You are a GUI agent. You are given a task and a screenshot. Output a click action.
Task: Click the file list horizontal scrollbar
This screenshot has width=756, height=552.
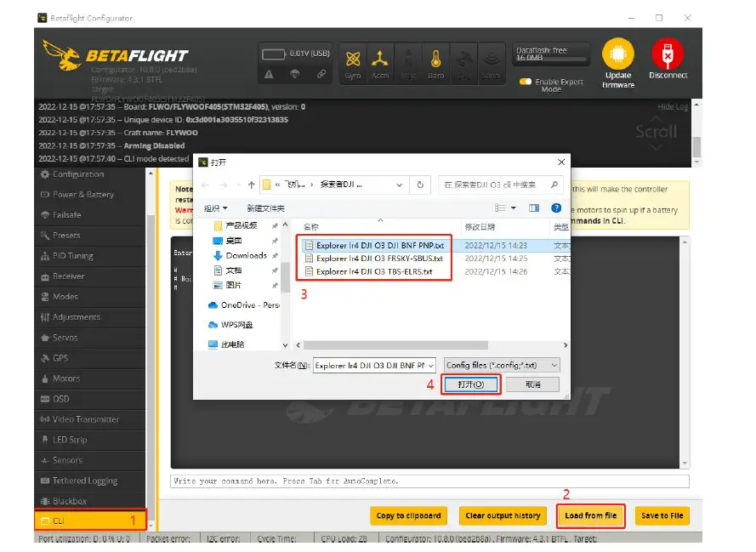point(395,345)
